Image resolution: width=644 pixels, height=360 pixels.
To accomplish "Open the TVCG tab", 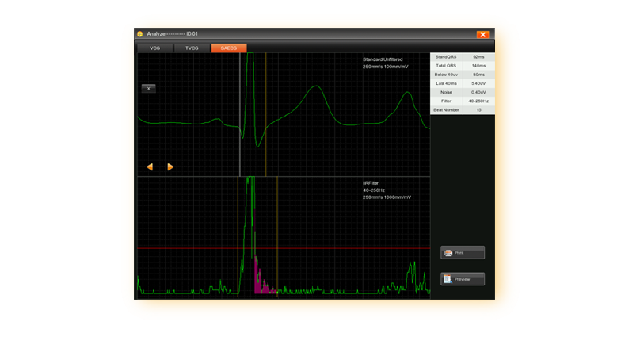I will pos(192,48).
